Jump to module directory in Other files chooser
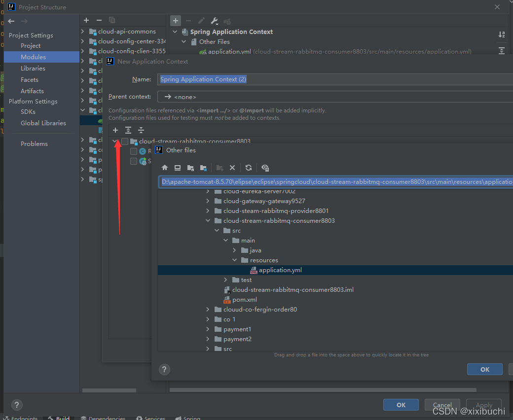The width and height of the screenshot is (513, 420). coord(203,168)
